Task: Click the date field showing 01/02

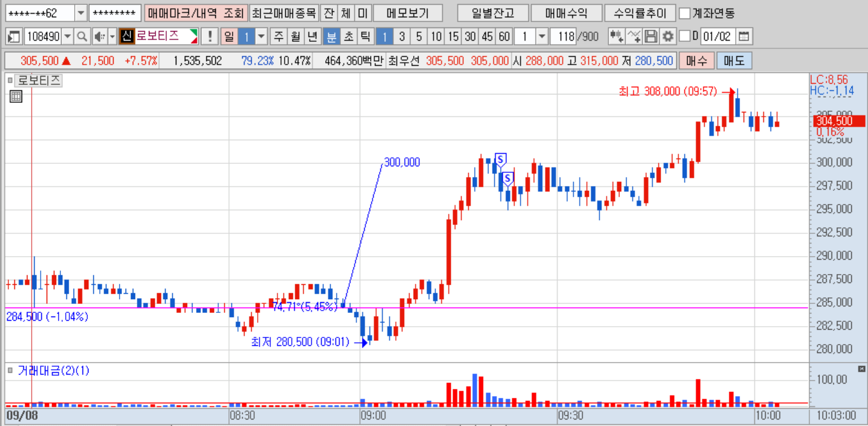Action: (717, 36)
